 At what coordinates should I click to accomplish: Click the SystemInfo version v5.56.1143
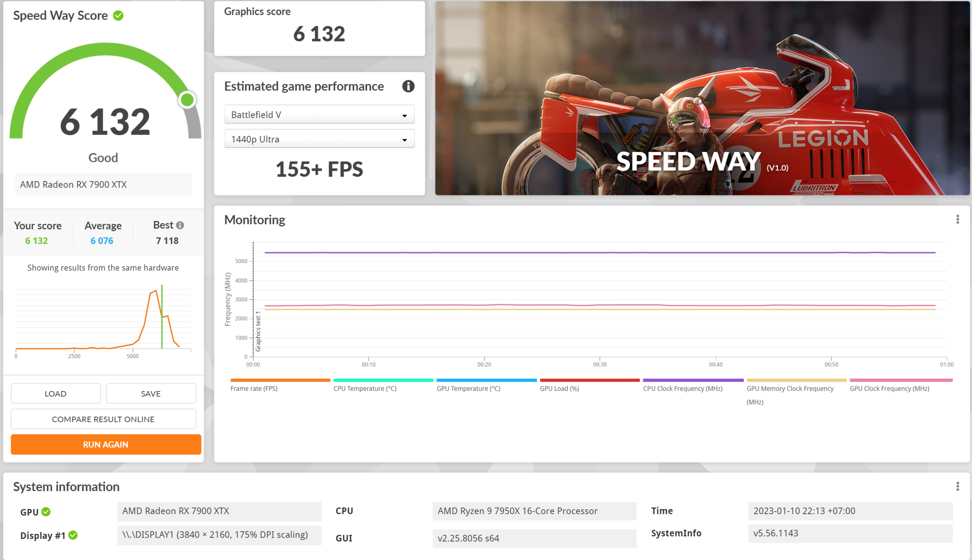coord(850,533)
